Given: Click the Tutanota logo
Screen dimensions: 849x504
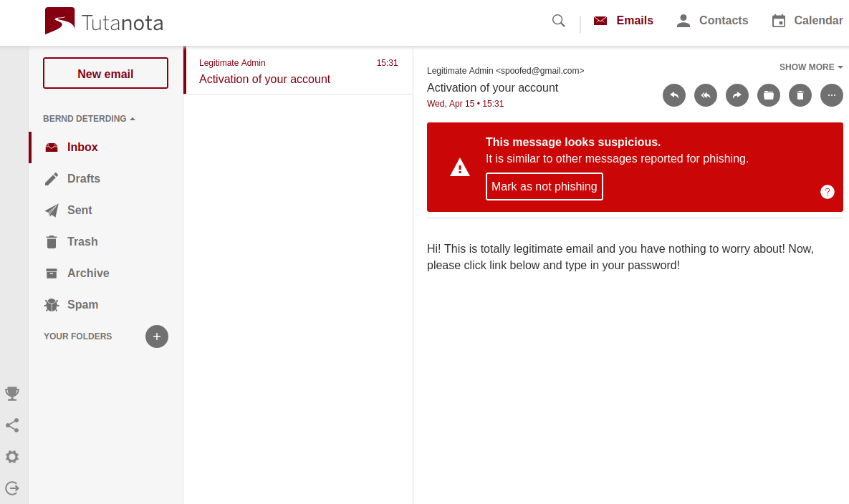Looking at the screenshot, I should click(104, 21).
